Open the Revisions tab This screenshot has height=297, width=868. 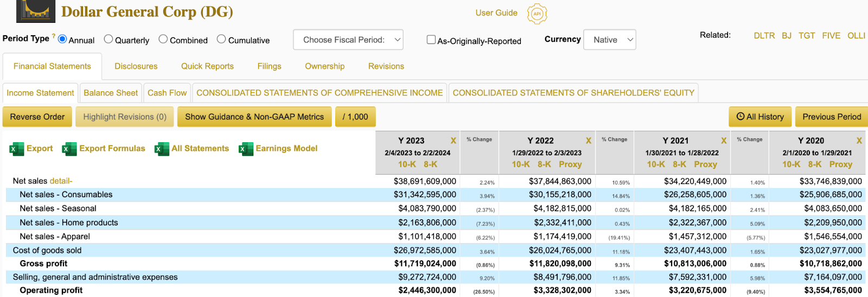click(x=386, y=66)
